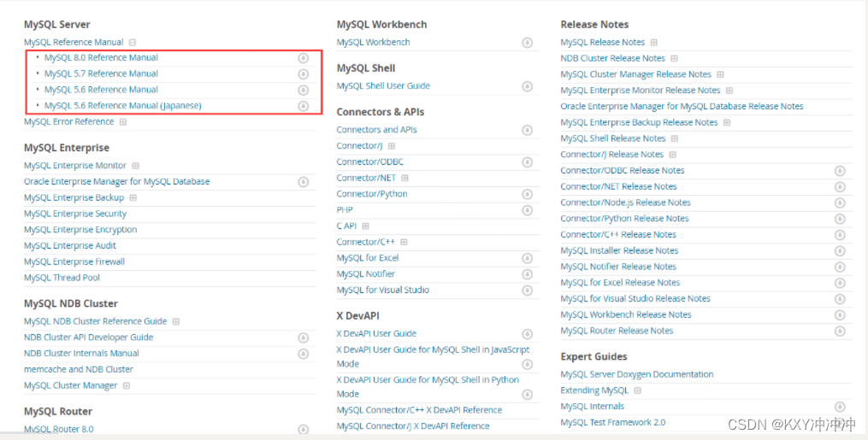Click download icon for MySQL for Visual Studio
Screen dimensions: 868x440
point(527,290)
